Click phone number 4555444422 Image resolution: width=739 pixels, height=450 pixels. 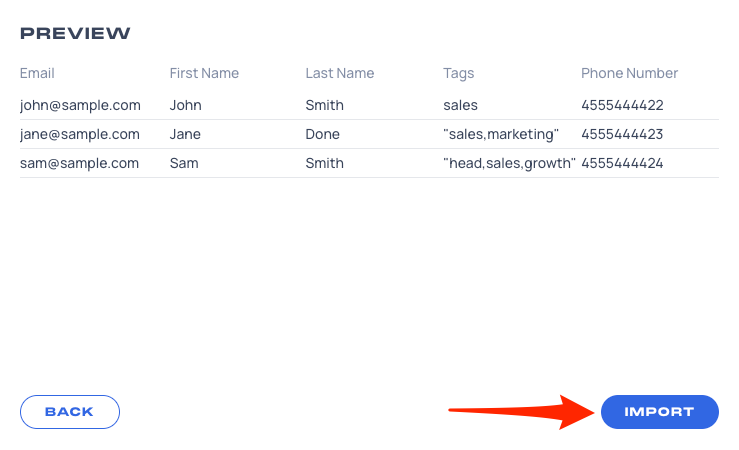pyautogui.click(x=622, y=105)
